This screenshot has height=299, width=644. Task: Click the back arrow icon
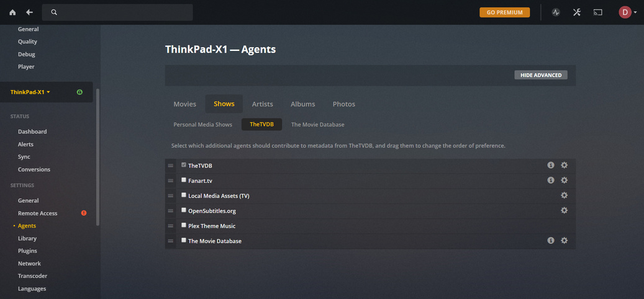coord(30,12)
